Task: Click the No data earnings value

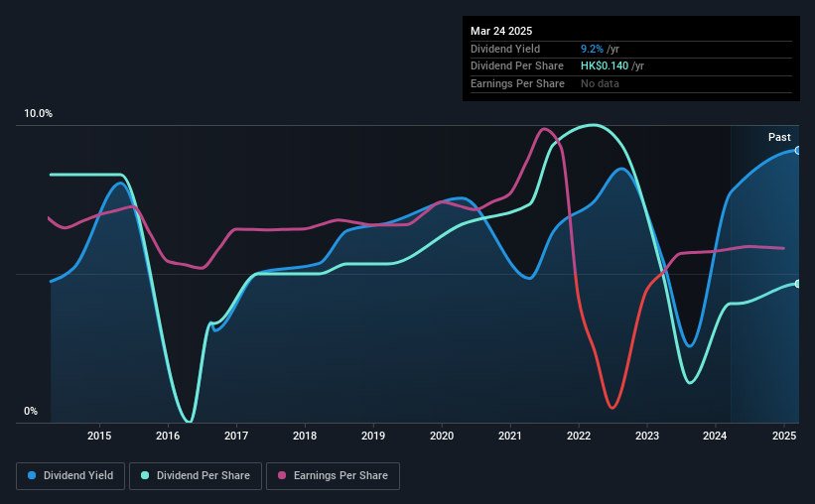Action: point(600,83)
